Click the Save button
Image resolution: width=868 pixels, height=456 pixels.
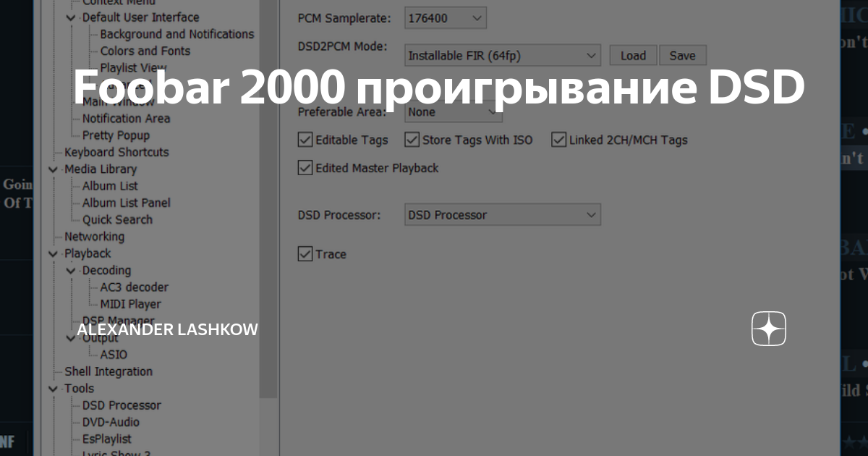(x=682, y=54)
